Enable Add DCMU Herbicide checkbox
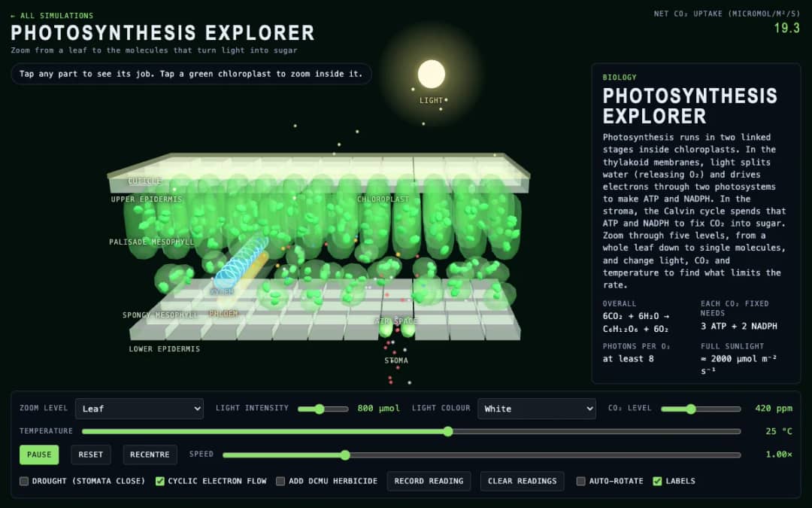This screenshot has height=508, width=812. click(280, 481)
